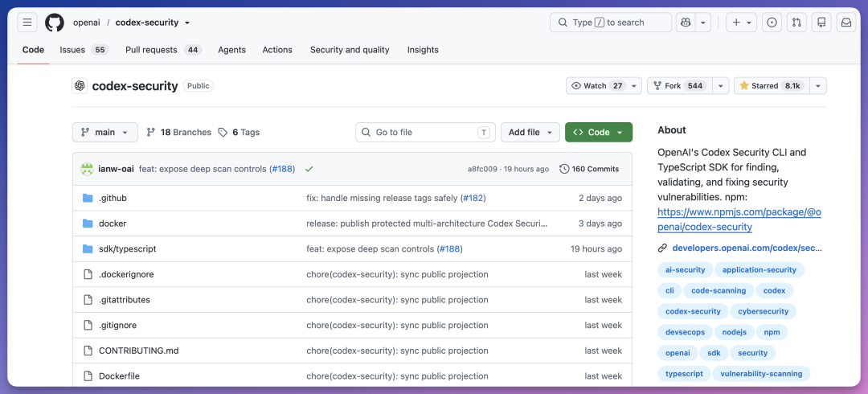This screenshot has height=394, width=868.
Task: Open the .github folder icon
Action: (x=88, y=198)
